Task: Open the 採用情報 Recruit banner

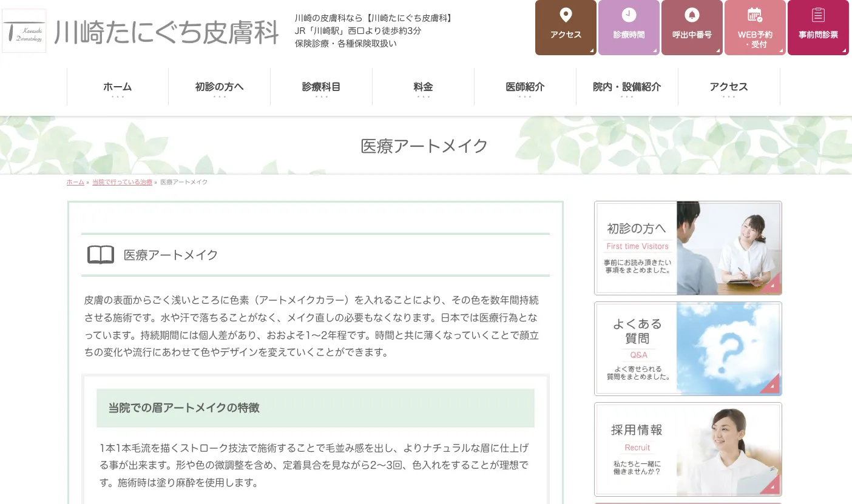Action: pyautogui.click(x=688, y=449)
